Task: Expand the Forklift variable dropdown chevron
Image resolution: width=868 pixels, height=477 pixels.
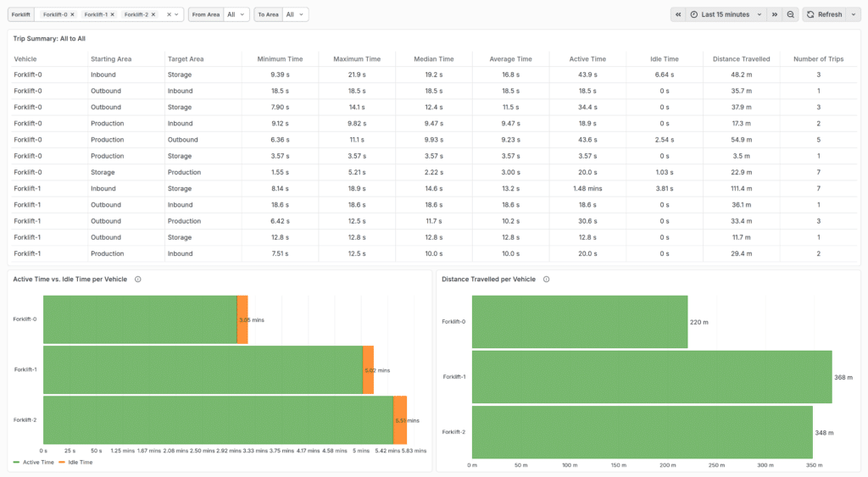Action: 176,15
